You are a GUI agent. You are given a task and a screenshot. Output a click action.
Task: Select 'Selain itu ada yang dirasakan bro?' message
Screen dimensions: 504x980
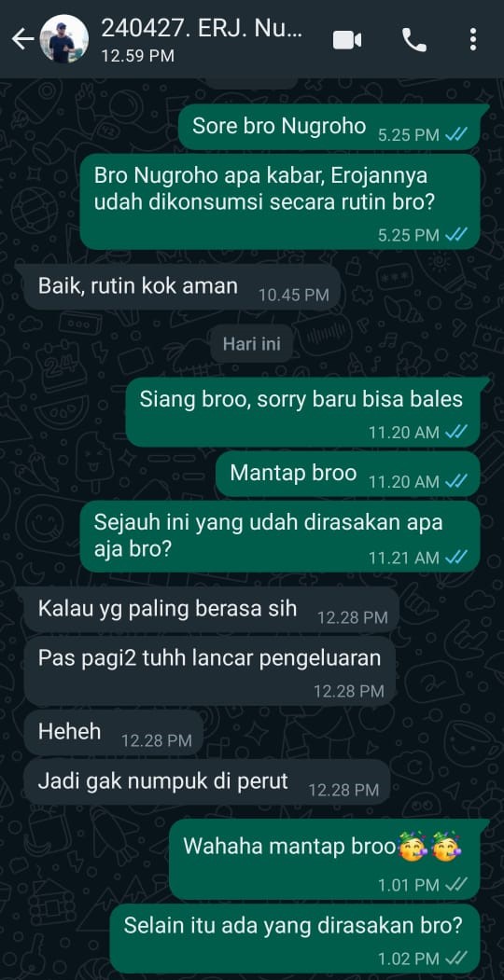point(295,939)
